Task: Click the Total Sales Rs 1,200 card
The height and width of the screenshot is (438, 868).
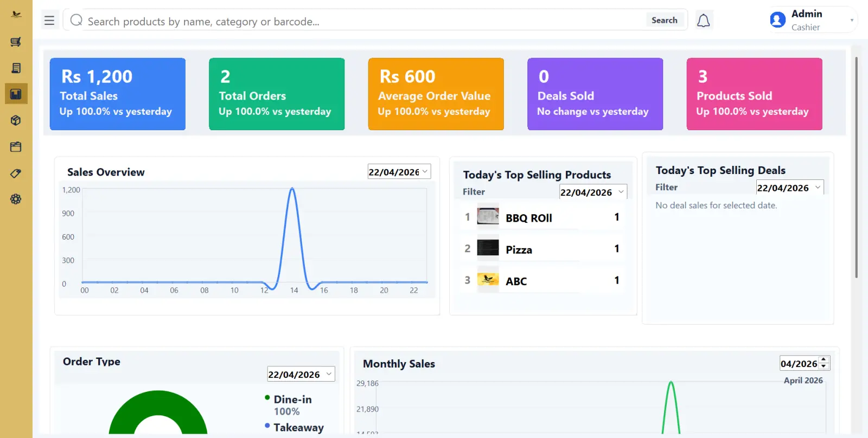Action: click(x=118, y=94)
